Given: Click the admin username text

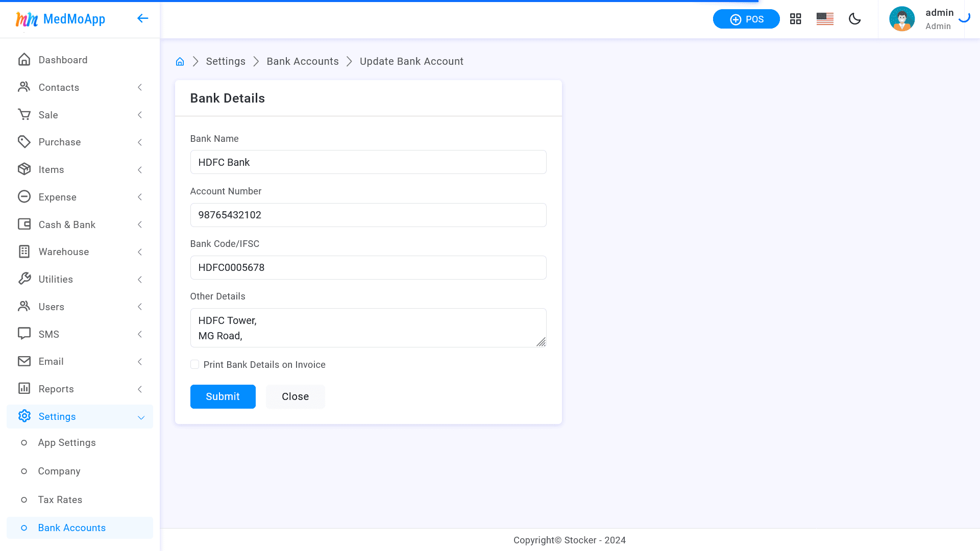Looking at the screenshot, I should point(939,13).
